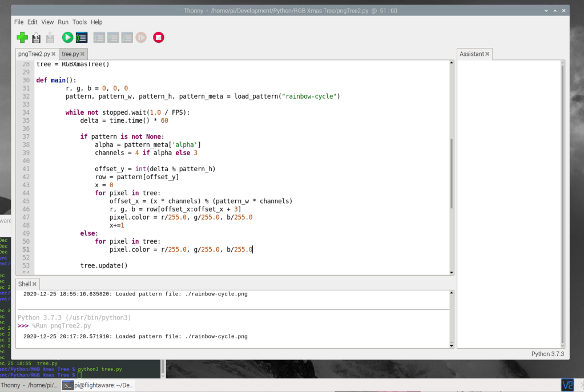Switch to the tree.py editor tab

coord(70,54)
